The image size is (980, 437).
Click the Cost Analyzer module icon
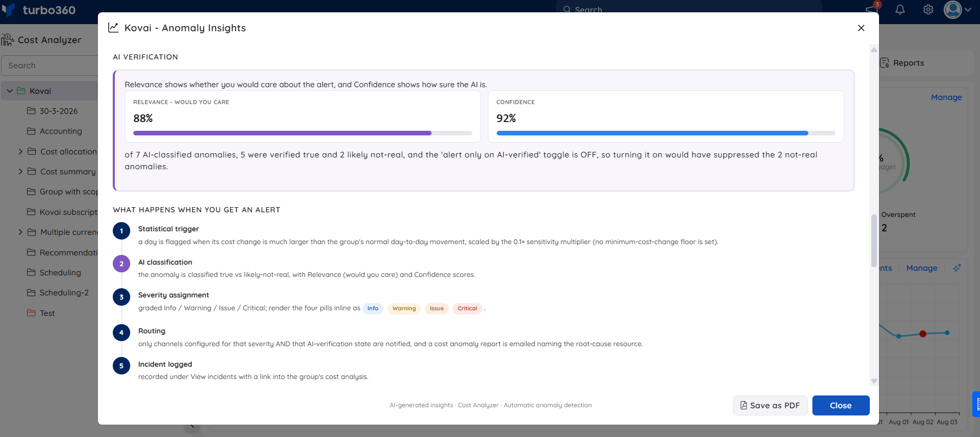8,39
